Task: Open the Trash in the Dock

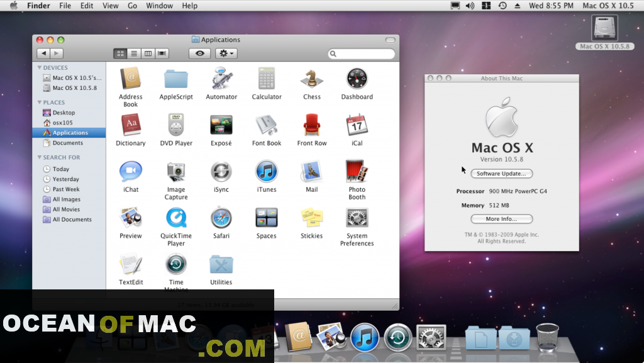Action: tap(547, 337)
